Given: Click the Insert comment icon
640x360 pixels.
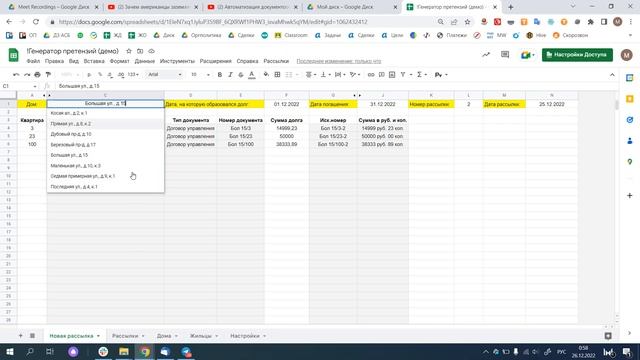Looking at the screenshot, I should pyautogui.click(x=381, y=75).
